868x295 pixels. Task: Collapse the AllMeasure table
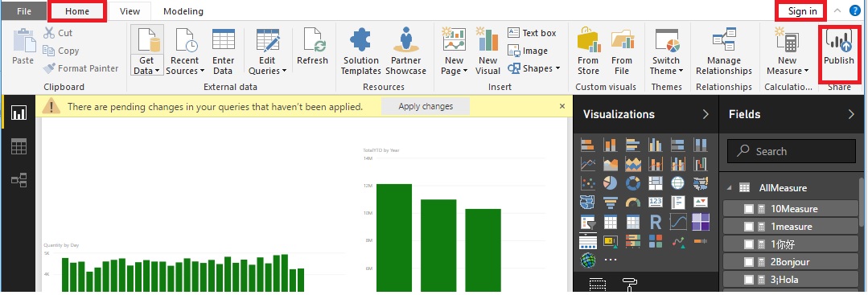tap(729, 187)
